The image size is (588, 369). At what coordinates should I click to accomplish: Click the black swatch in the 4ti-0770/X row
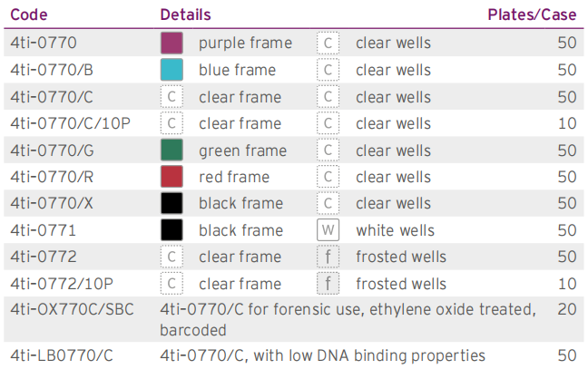click(x=171, y=203)
